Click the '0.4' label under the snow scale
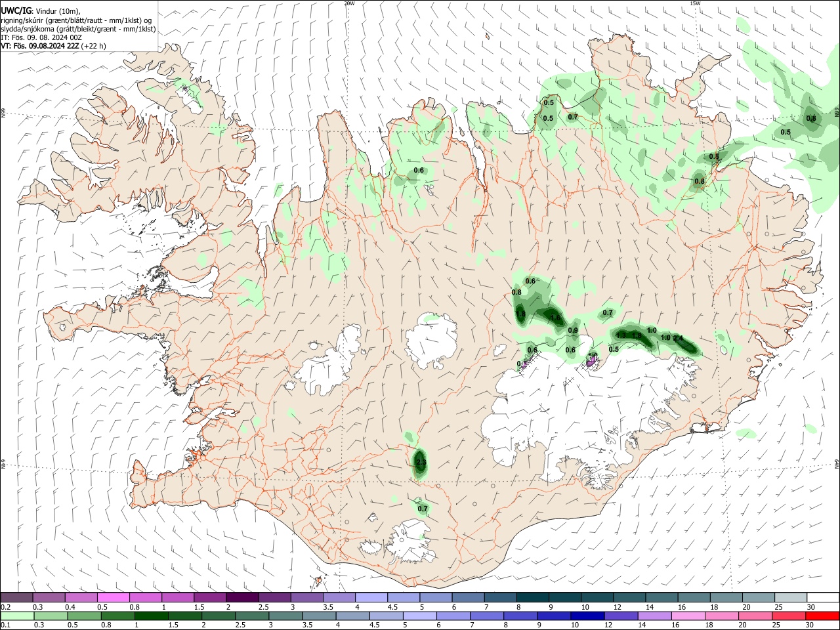 [x=70, y=607]
